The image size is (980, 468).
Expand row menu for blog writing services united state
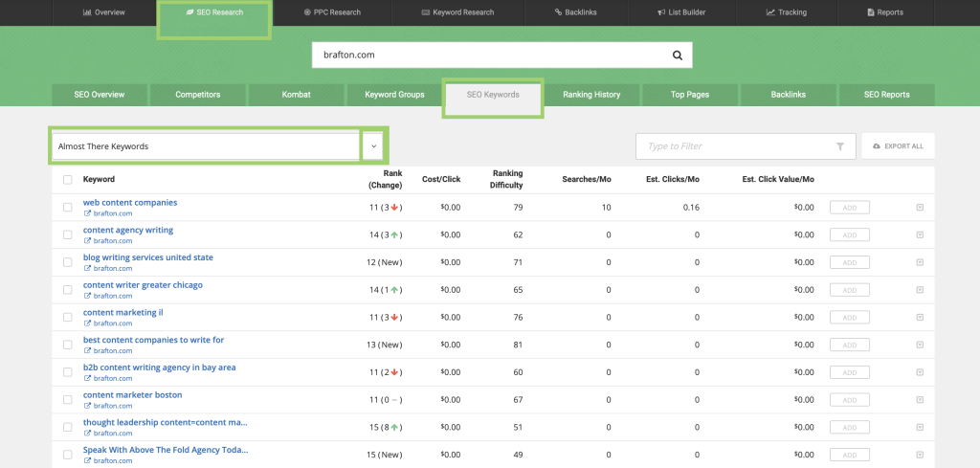pyautogui.click(x=920, y=262)
